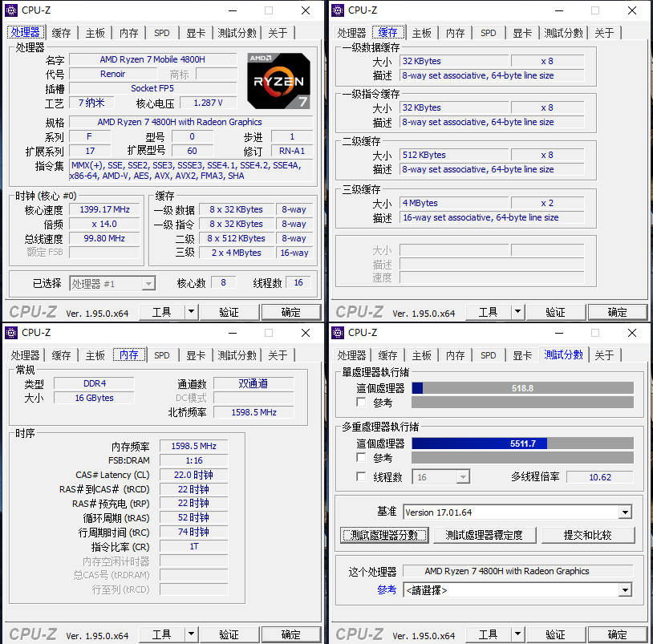Image resolution: width=653 pixels, height=644 pixels.
Task: Switch to the Graphics tab
Action: pyautogui.click(x=197, y=33)
